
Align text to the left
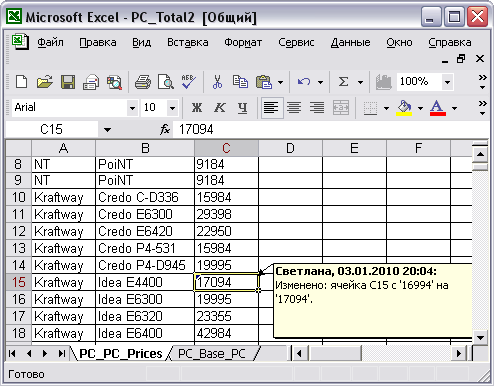271,108
